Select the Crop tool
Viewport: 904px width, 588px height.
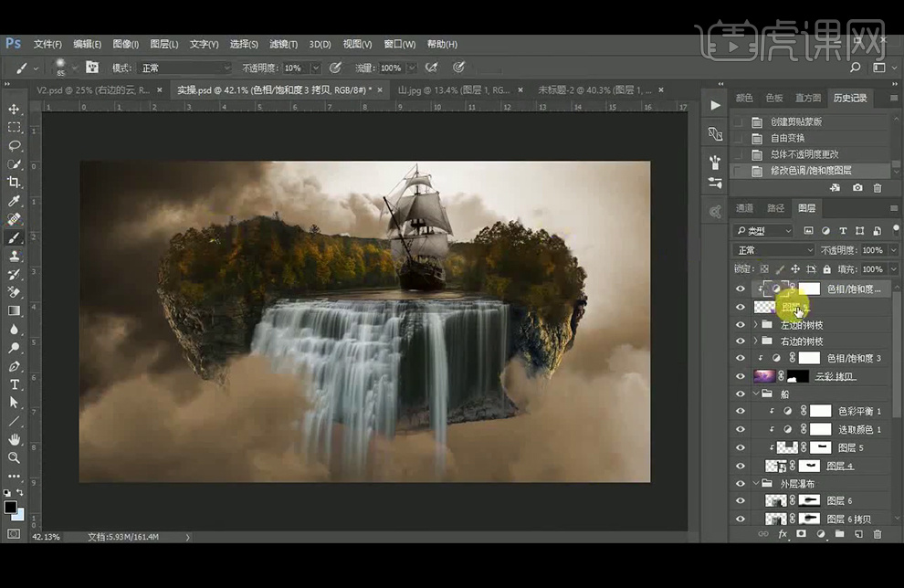tap(15, 183)
